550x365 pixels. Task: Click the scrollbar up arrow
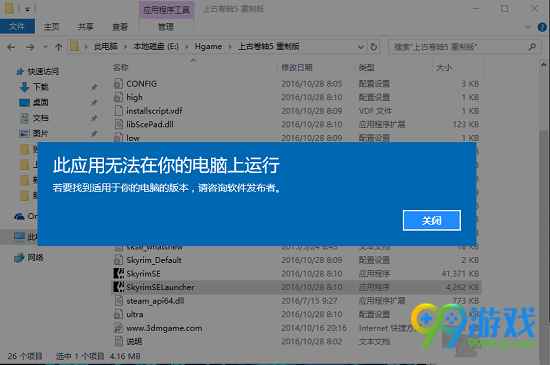(543, 65)
